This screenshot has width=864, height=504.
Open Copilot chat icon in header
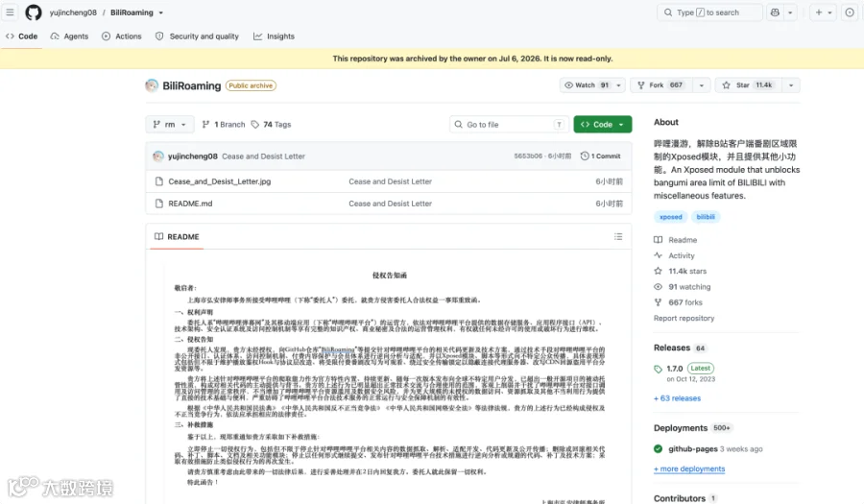[775, 12]
